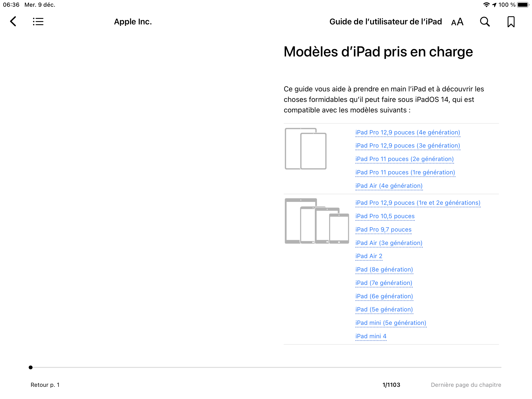Bookmark this page
This screenshot has height=399, width=532.
pos(511,22)
